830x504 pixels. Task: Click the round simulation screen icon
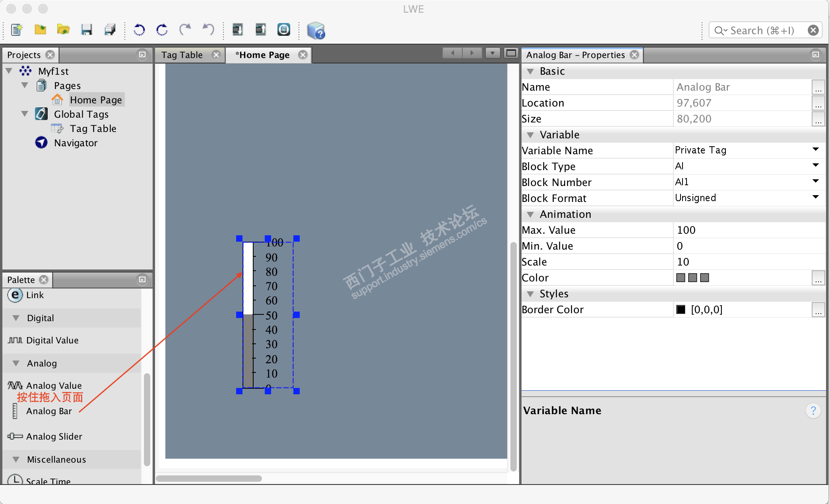pos(283,30)
